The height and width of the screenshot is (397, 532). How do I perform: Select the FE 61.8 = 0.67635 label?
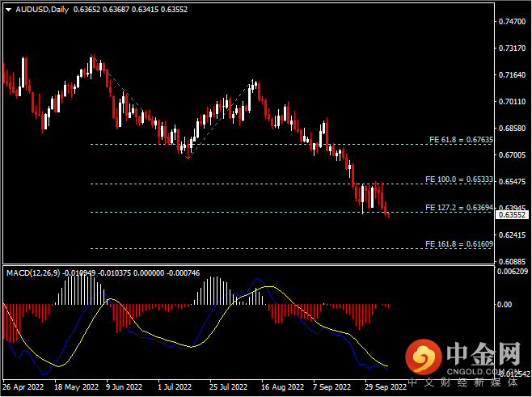461,139
